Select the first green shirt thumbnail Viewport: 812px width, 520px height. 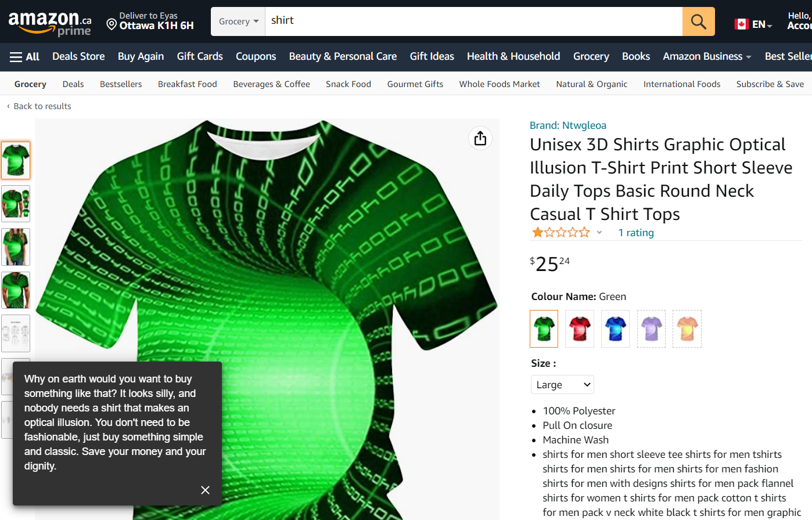(16, 160)
